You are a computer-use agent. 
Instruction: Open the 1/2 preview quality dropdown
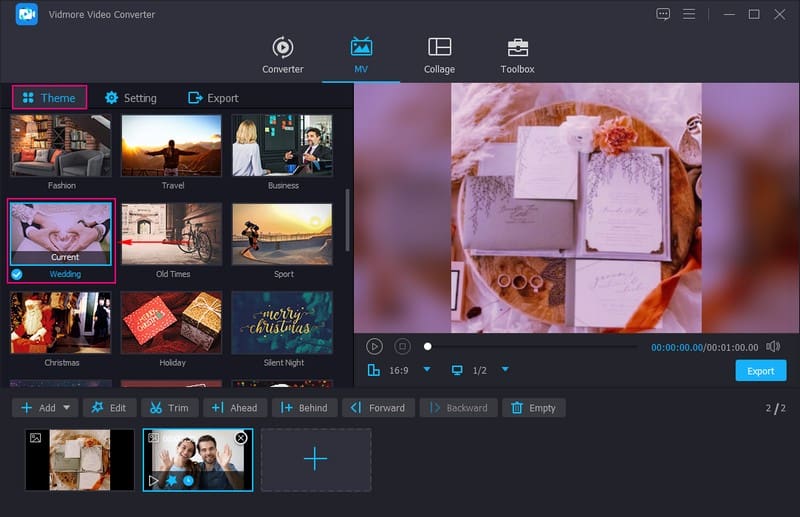(505, 370)
